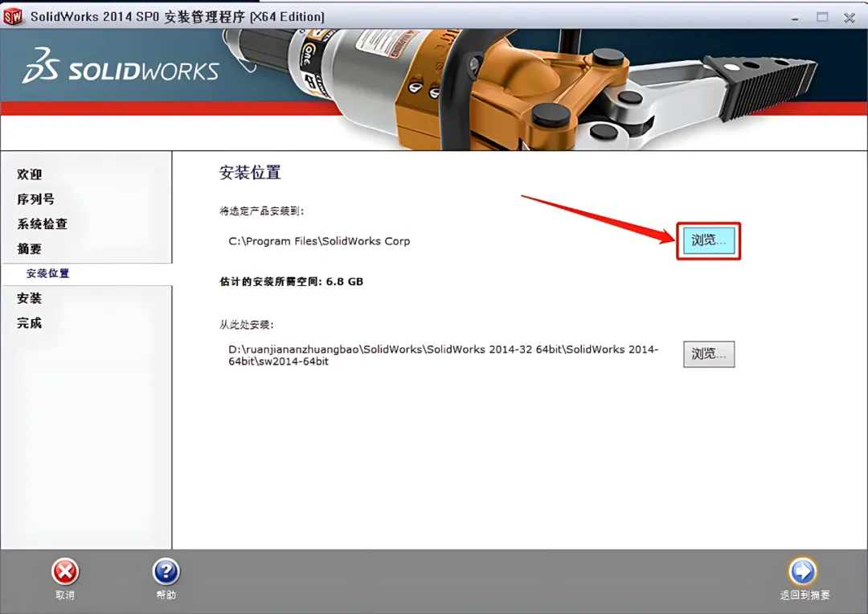This screenshot has height=614, width=868.
Task: Click the 取消 label under the red icon
Action: coord(65,596)
